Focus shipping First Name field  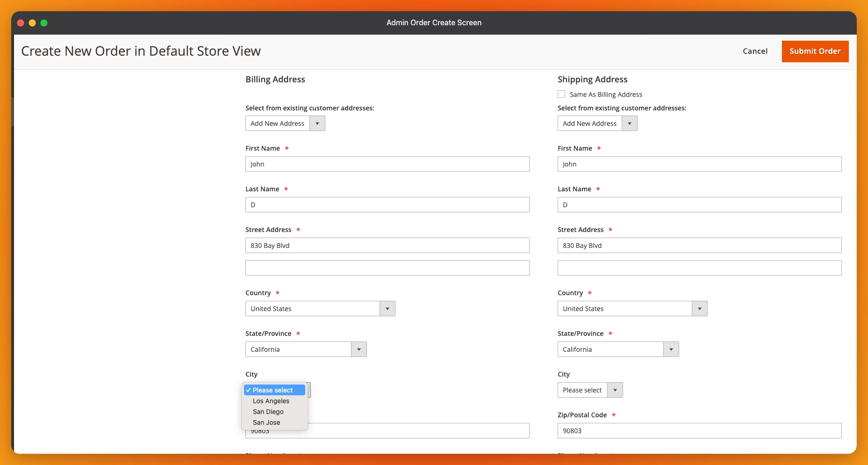pyautogui.click(x=700, y=164)
